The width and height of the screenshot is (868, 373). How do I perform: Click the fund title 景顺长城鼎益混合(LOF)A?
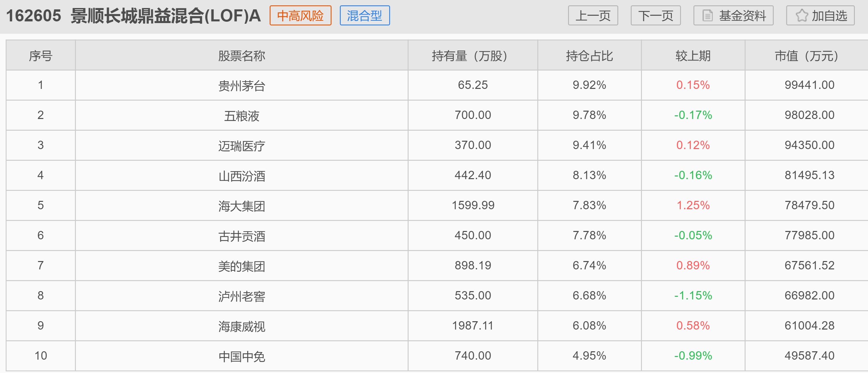coord(166,16)
